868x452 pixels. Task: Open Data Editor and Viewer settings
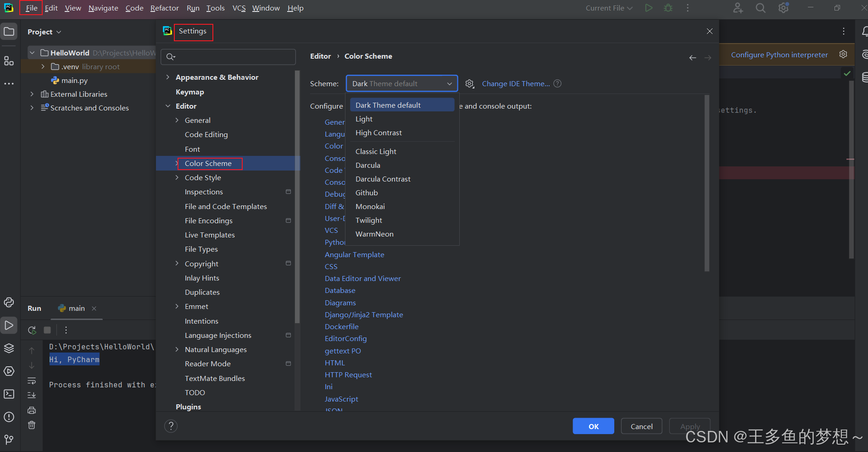(362, 278)
